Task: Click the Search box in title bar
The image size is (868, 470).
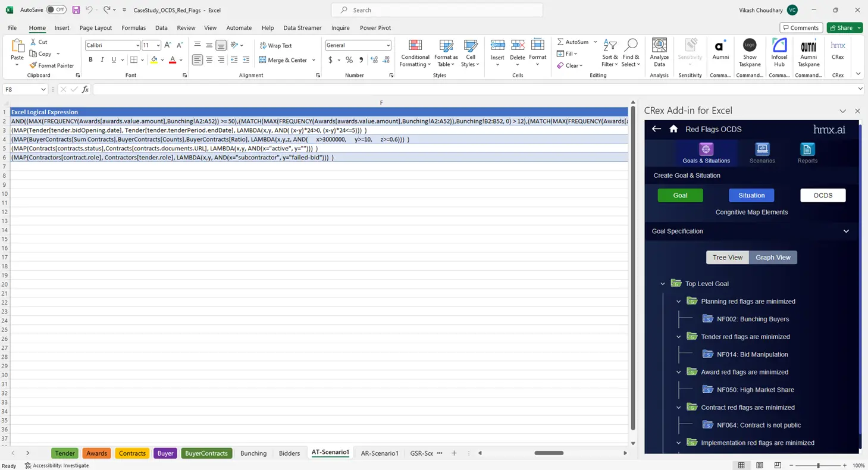Action: pyautogui.click(x=437, y=10)
